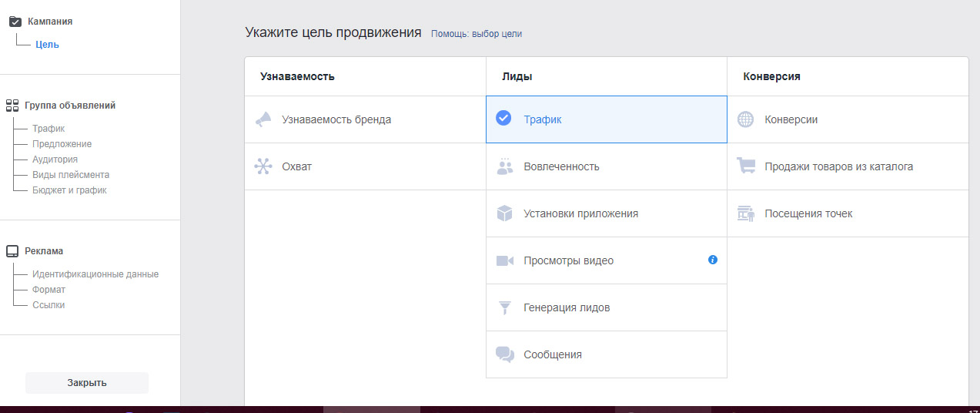
Task: Open Аудитория in the ad group tree
Action: coord(55,159)
